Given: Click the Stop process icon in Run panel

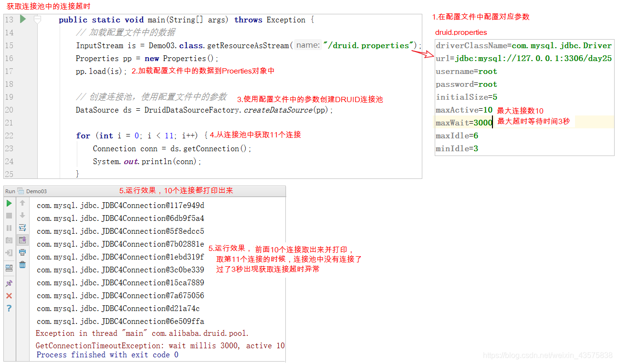Looking at the screenshot, I should point(9,216).
